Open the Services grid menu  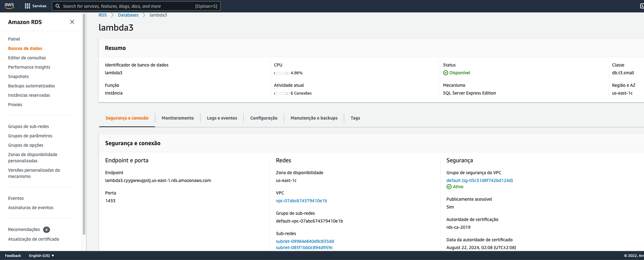pyautogui.click(x=36, y=6)
